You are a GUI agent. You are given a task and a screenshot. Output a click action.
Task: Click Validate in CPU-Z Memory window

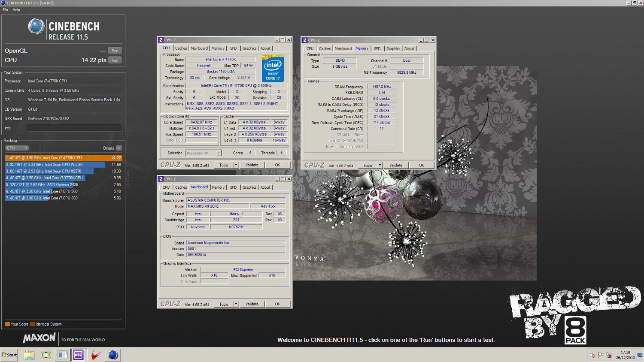tap(396, 165)
